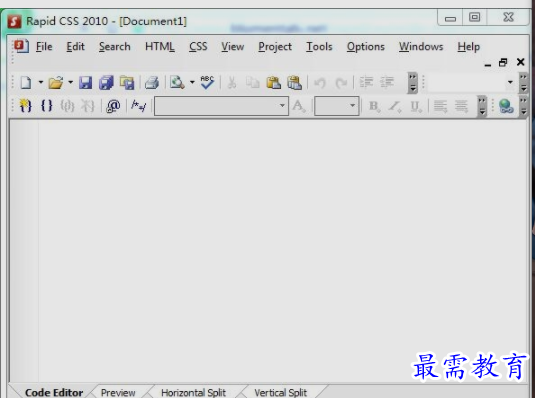Open the Help menu

468,47
